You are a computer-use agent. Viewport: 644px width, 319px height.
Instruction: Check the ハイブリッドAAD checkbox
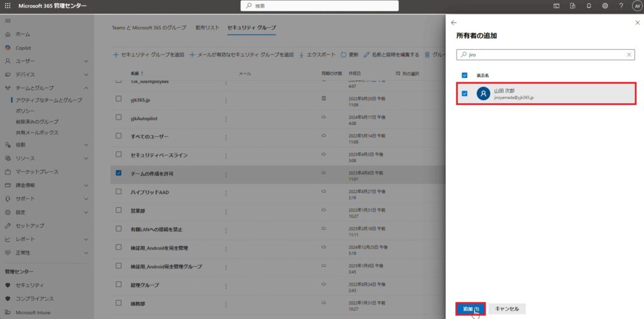pos(119,191)
